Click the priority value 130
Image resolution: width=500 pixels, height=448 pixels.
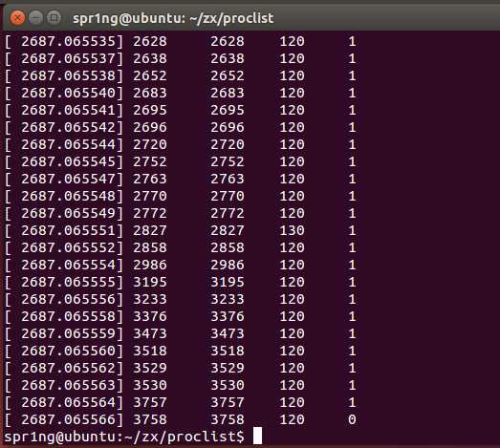point(292,231)
